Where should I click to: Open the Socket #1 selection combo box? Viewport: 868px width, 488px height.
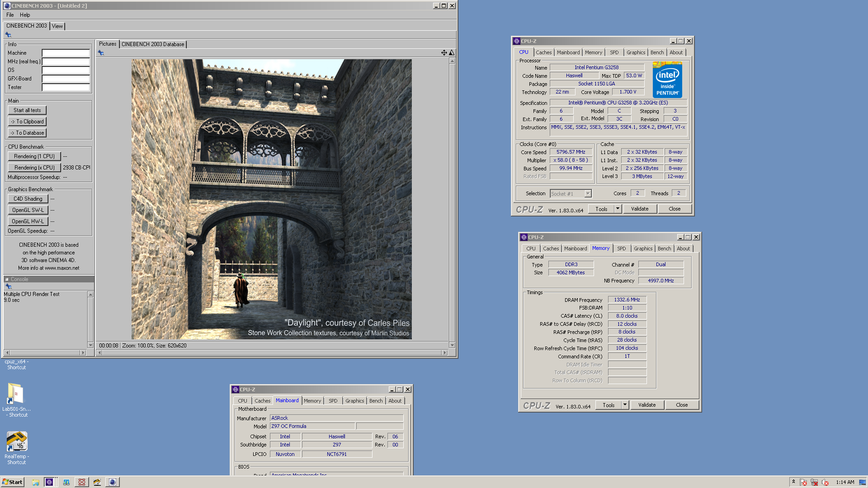click(x=571, y=194)
